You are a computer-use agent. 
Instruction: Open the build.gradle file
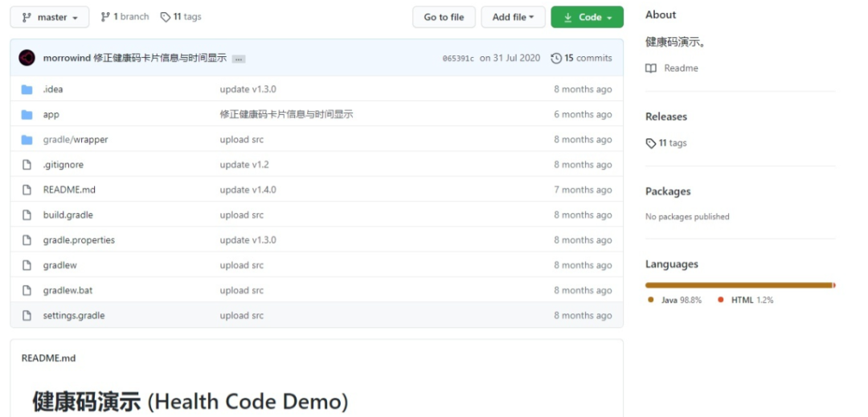click(x=68, y=215)
